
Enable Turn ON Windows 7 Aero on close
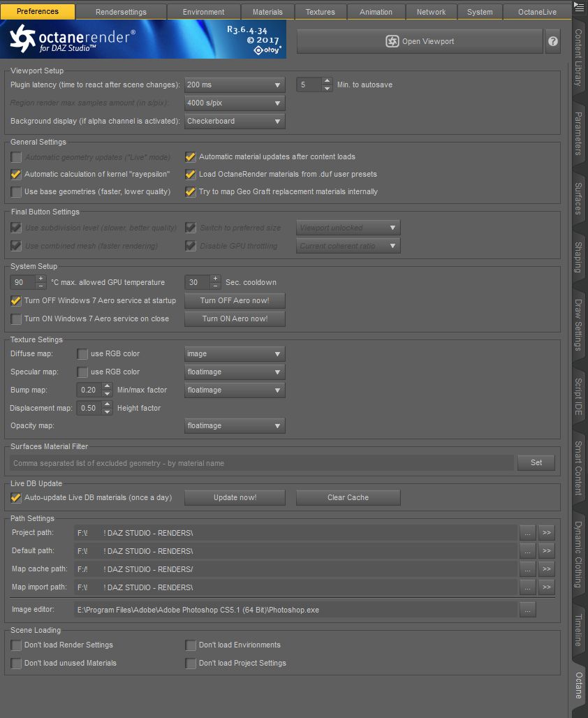click(16, 319)
